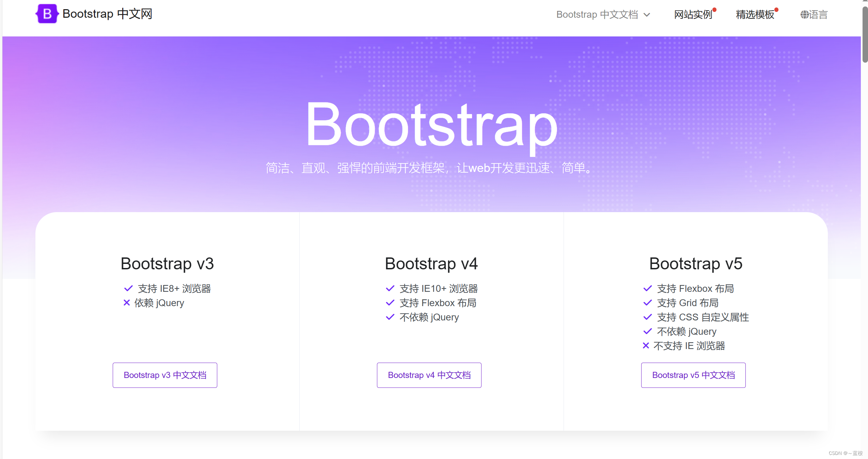The height and width of the screenshot is (459, 868).
Task: Click the text 支持 IE8+ 浏览器
Action: point(174,288)
